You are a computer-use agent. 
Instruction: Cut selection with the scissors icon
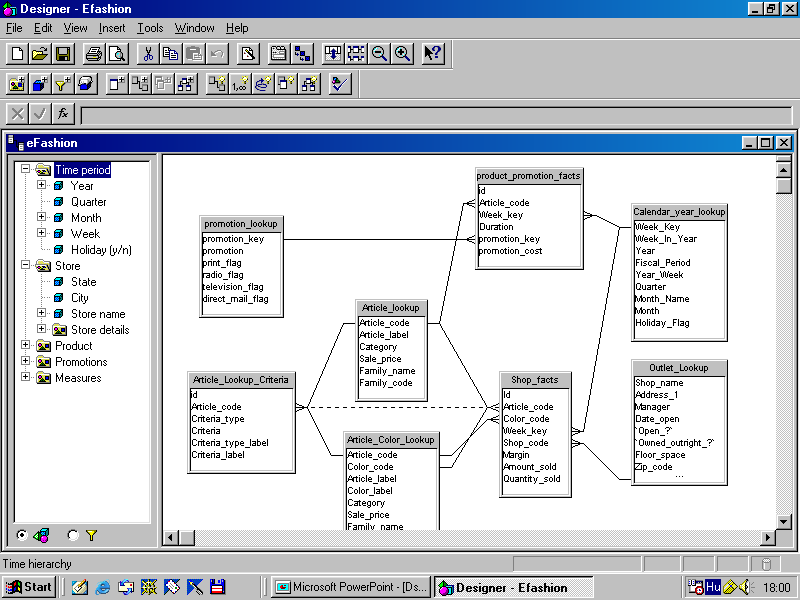coord(148,54)
